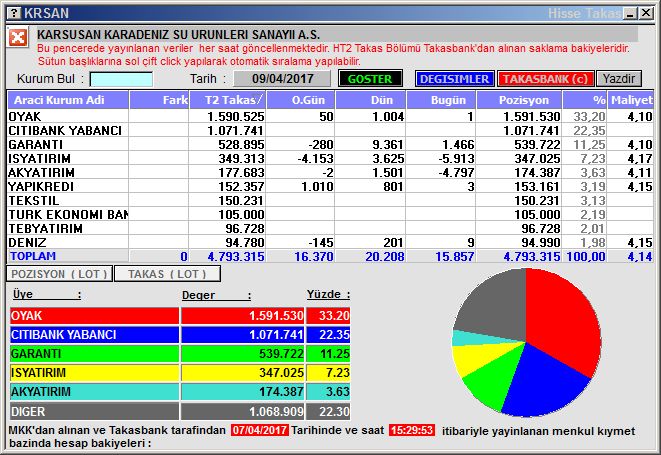Click legend value 1.068.909

276,412
